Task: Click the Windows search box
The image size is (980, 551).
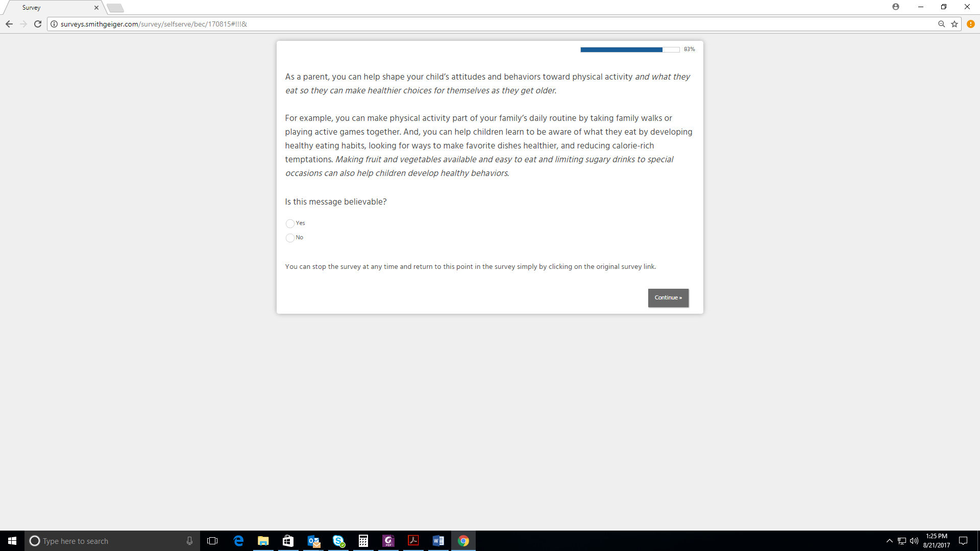Action: click(x=112, y=541)
